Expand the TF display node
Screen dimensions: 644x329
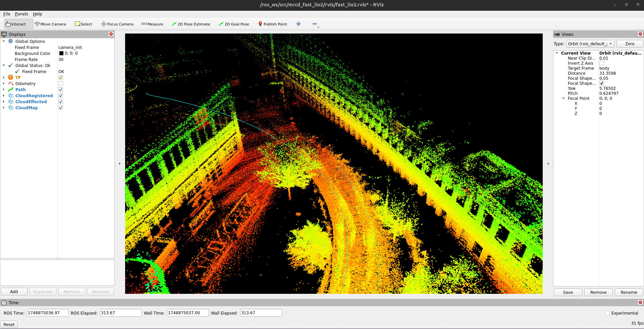click(x=4, y=77)
